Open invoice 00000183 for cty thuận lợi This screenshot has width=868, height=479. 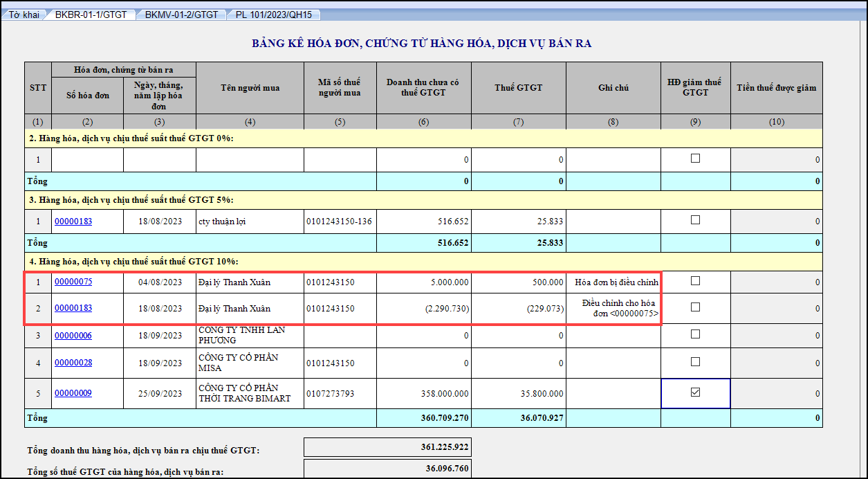point(73,222)
